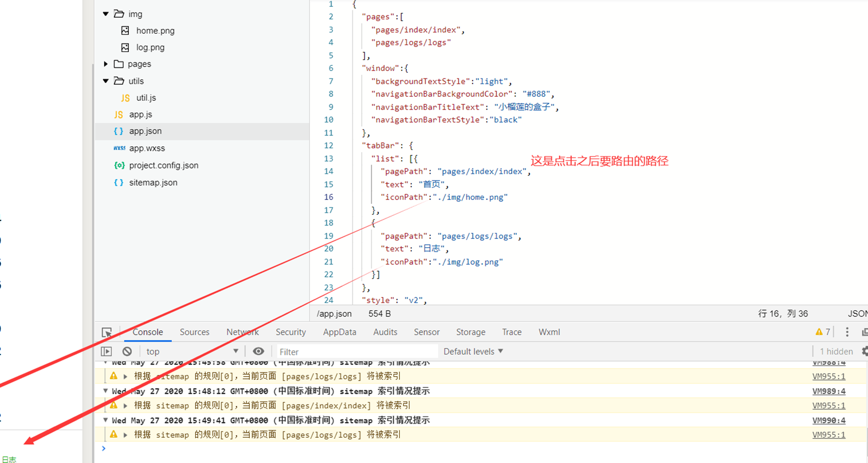Switch to the Security tab

pos(290,332)
